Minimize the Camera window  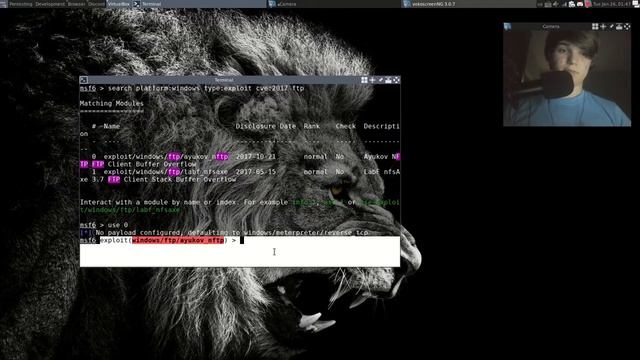click(619, 27)
